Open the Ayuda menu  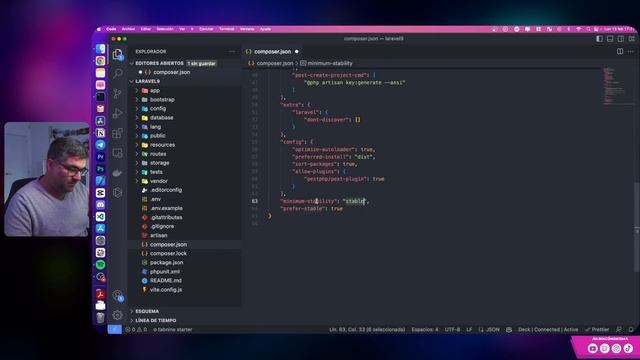(265, 29)
